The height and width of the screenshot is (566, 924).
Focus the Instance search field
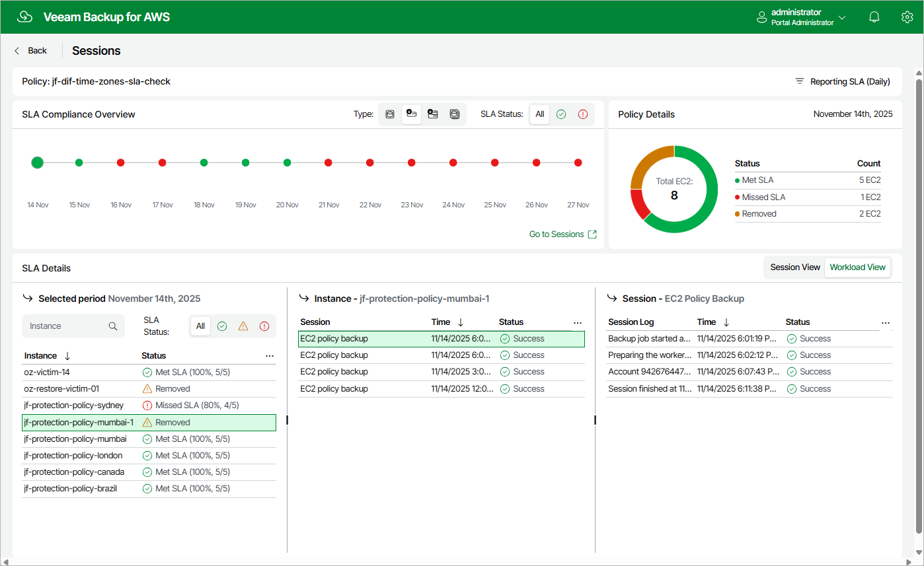pos(73,326)
